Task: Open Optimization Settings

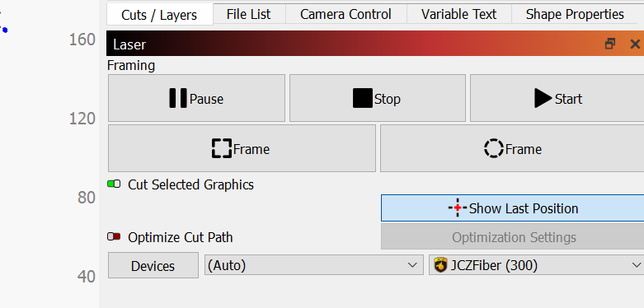Action: pos(513,236)
